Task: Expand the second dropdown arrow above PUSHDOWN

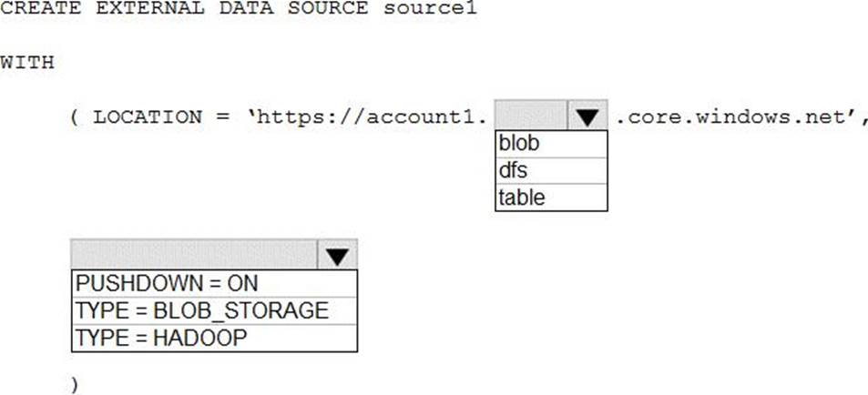Action: tap(337, 255)
